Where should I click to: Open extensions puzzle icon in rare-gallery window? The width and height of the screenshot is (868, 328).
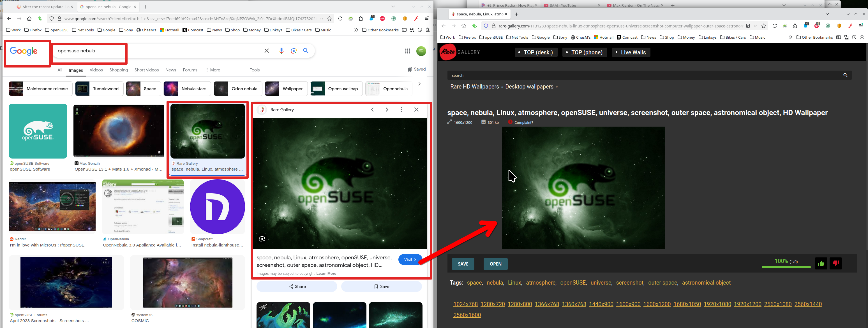(x=795, y=26)
